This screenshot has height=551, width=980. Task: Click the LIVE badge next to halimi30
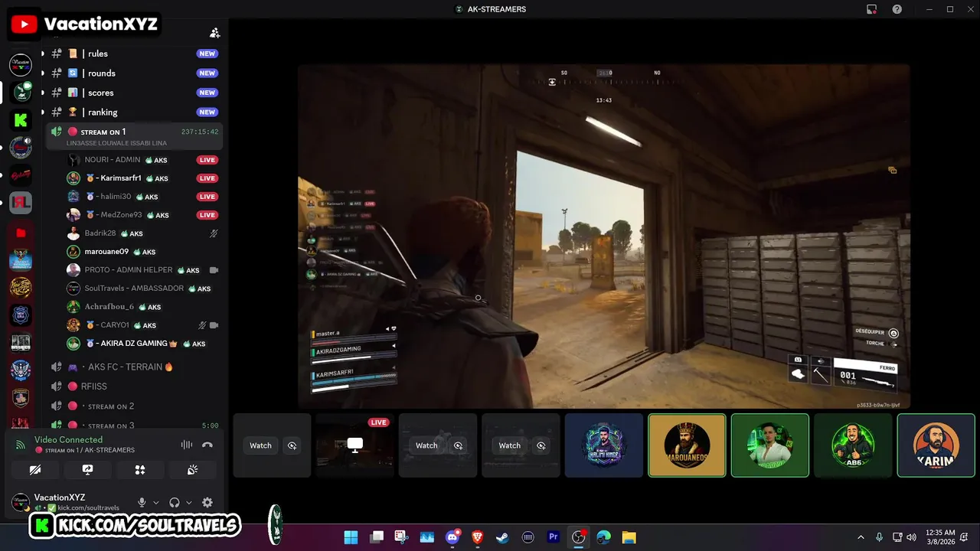(x=207, y=197)
